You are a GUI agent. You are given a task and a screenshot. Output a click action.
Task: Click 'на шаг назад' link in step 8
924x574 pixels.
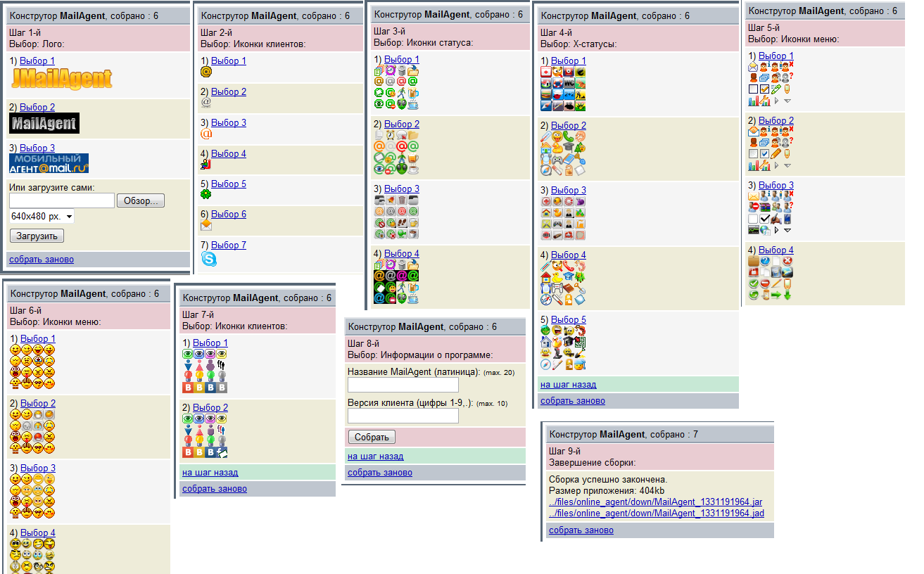tap(375, 456)
